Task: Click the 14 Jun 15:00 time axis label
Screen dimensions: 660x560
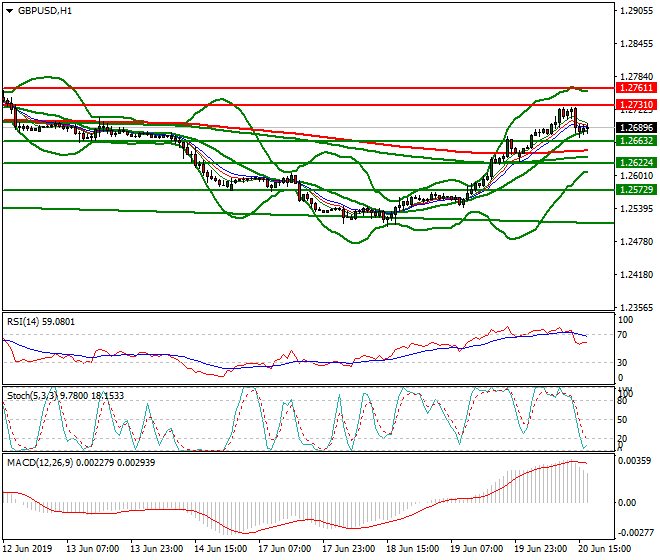Action: tap(221, 549)
